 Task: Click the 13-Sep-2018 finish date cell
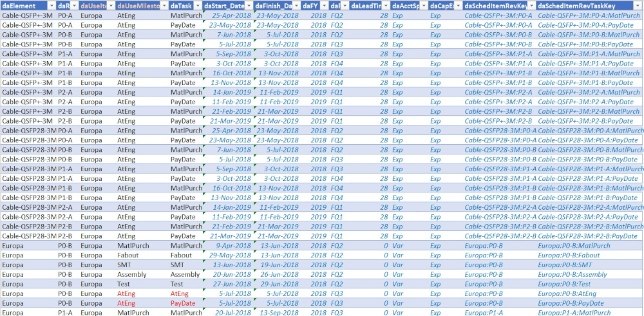[x=278, y=313]
